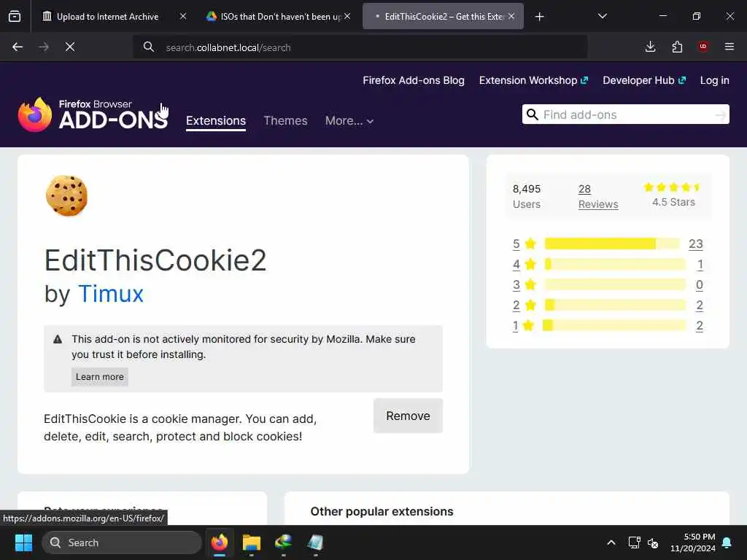747x560 pixels.
Task: Open the Extension Workshop link
Action: tap(533, 80)
